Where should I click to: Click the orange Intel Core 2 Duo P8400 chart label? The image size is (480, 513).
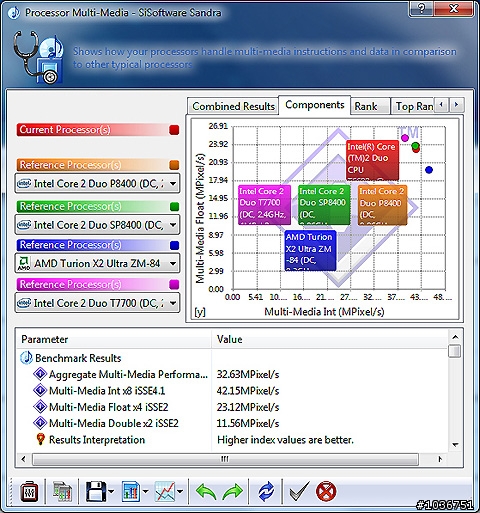[x=382, y=205]
